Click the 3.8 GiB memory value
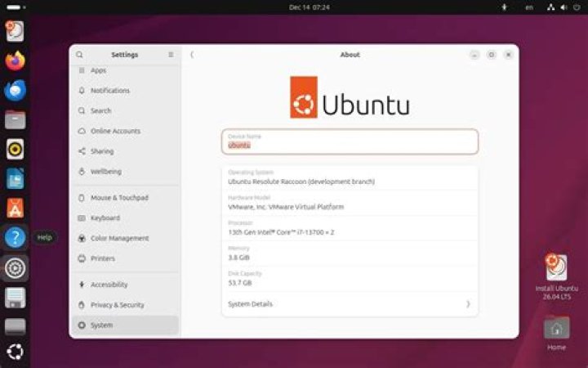The width and height of the screenshot is (588, 368). click(x=238, y=258)
